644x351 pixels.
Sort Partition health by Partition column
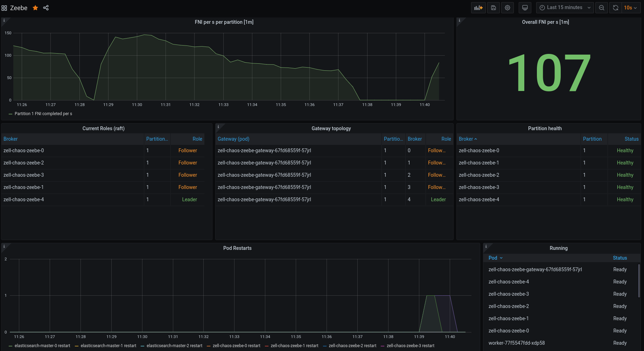(592, 139)
